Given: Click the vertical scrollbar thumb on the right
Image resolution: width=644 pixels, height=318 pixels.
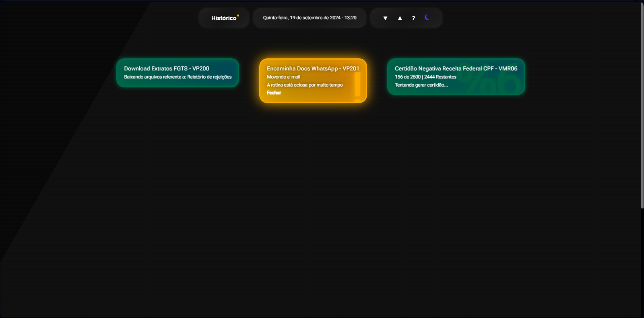Looking at the screenshot, I should pyautogui.click(x=642, y=105).
